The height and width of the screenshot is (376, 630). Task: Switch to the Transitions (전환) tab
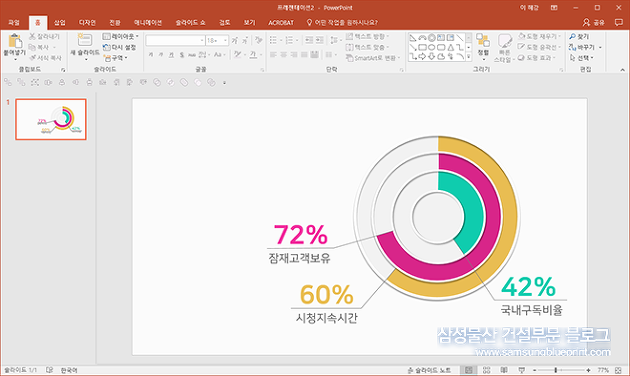click(115, 22)
